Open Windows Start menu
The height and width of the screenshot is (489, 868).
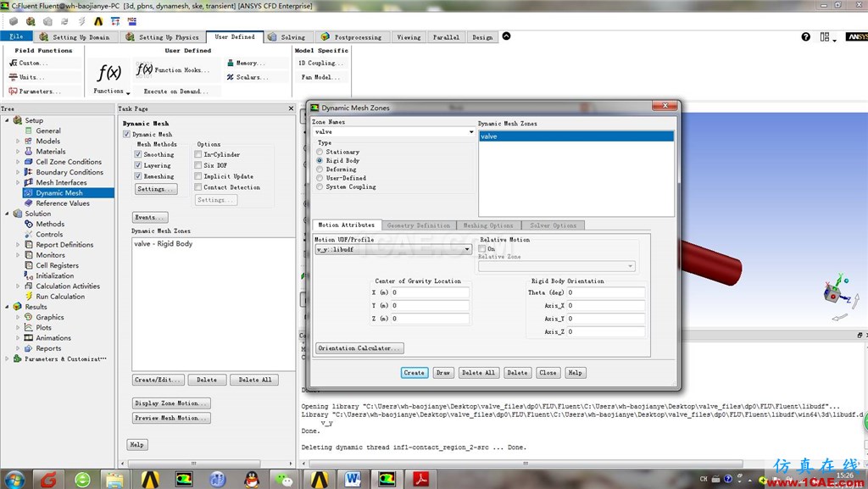(x=14, y=479)
